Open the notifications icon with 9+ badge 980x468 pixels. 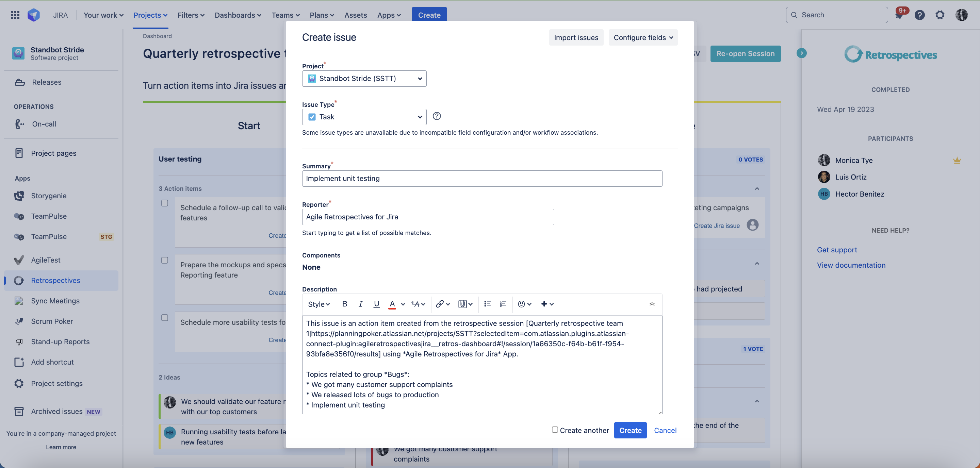click(900, 15)
